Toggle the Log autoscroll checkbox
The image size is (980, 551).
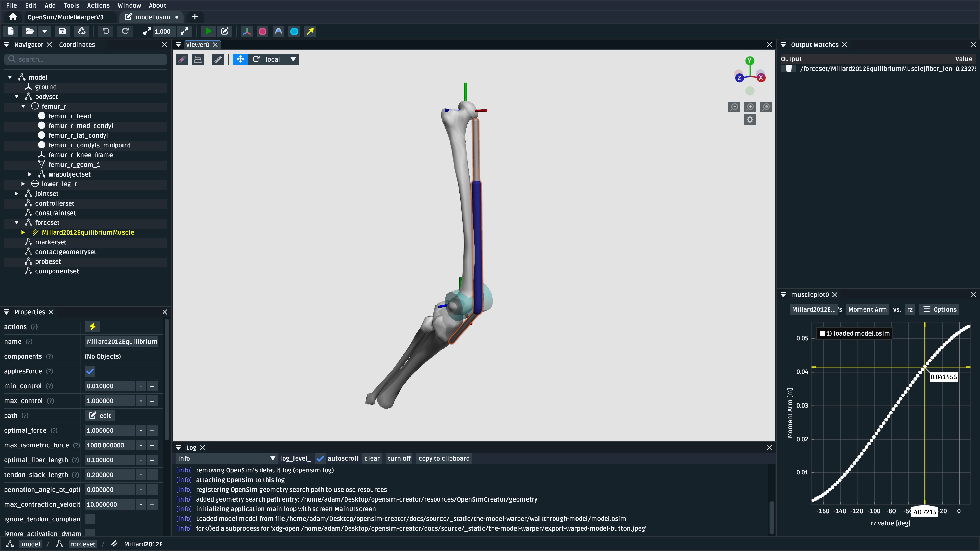(x=320, y=459)
